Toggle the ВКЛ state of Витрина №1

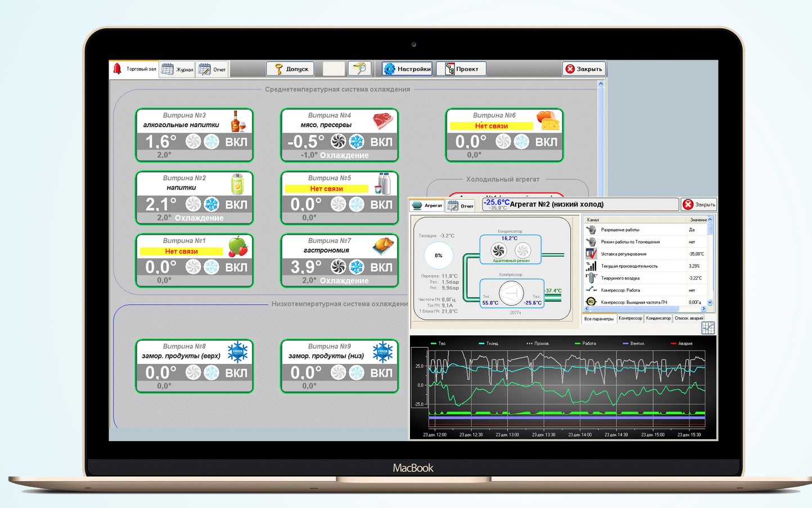[x=236, y=267]
